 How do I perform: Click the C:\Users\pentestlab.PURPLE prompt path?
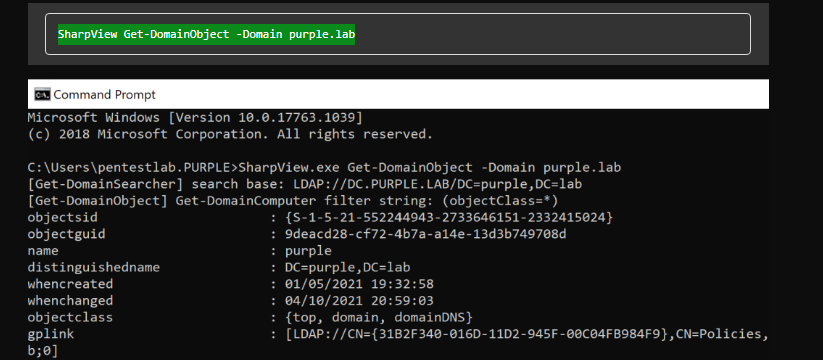click(x=132, y=168)
